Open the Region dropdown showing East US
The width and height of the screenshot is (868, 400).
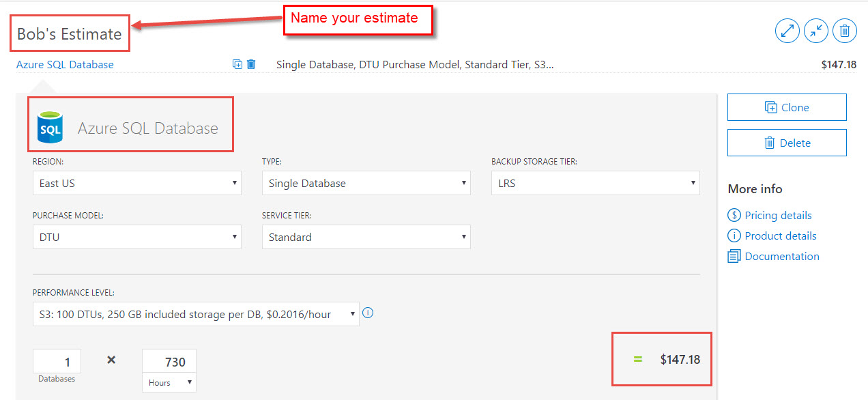pyautogui.click(x=137, y=183)
